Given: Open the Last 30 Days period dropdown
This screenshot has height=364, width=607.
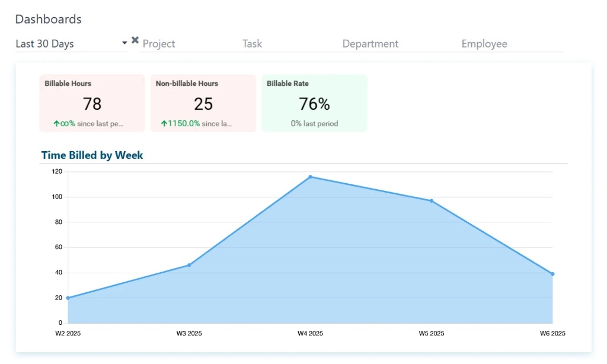Looking at the screenshot, I should pyautogui.click(x=71, y=44).
